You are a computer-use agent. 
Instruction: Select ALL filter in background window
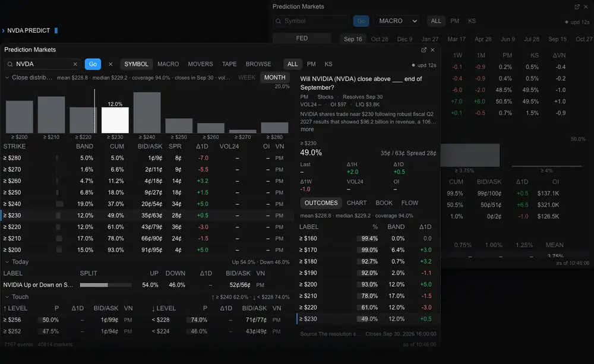(x=436, y=21)
